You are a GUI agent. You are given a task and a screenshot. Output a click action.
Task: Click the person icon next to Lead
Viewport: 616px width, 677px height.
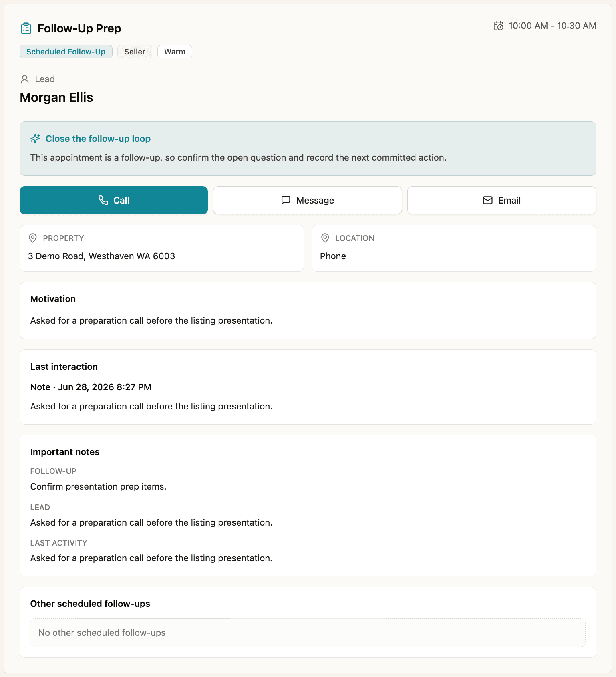click(25, 79)
